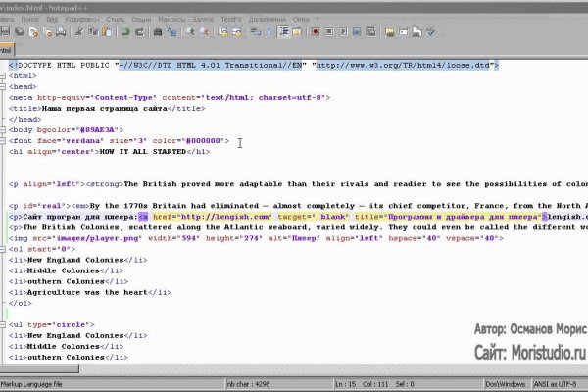
Task: Click the Cut scissors icon
Action: [77, 31]
